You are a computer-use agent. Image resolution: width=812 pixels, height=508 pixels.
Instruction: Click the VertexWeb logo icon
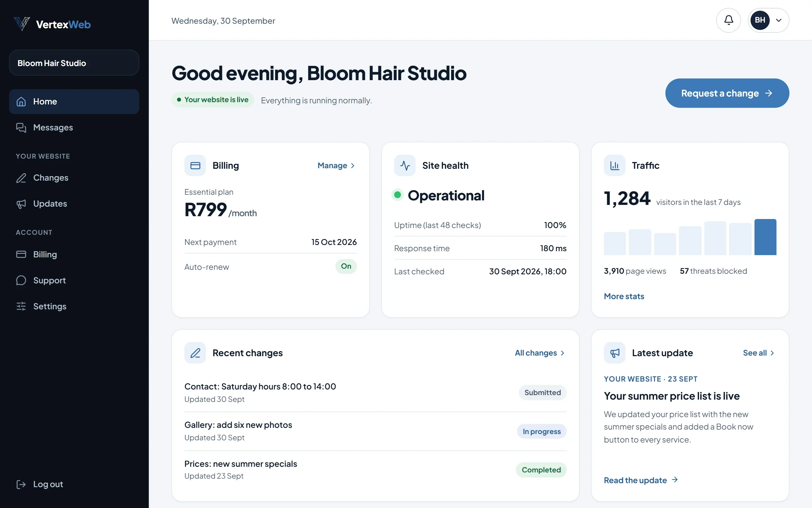22,24
